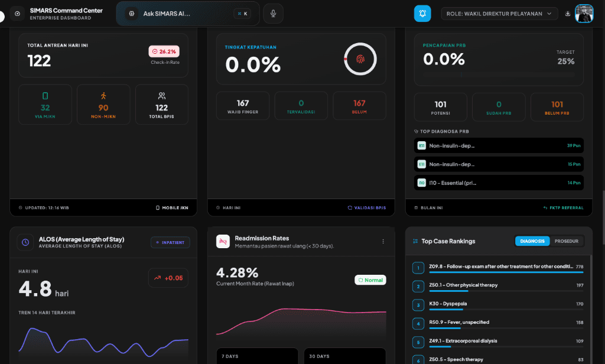Switch rankings to Diagnosis view
This screenshot has height=364, width=605.
coord(532,241)
